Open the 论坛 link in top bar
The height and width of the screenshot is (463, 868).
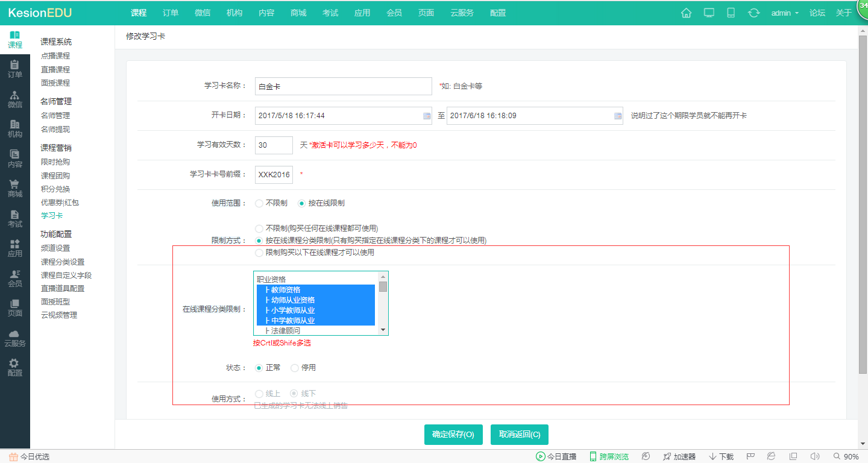[817, 12]
